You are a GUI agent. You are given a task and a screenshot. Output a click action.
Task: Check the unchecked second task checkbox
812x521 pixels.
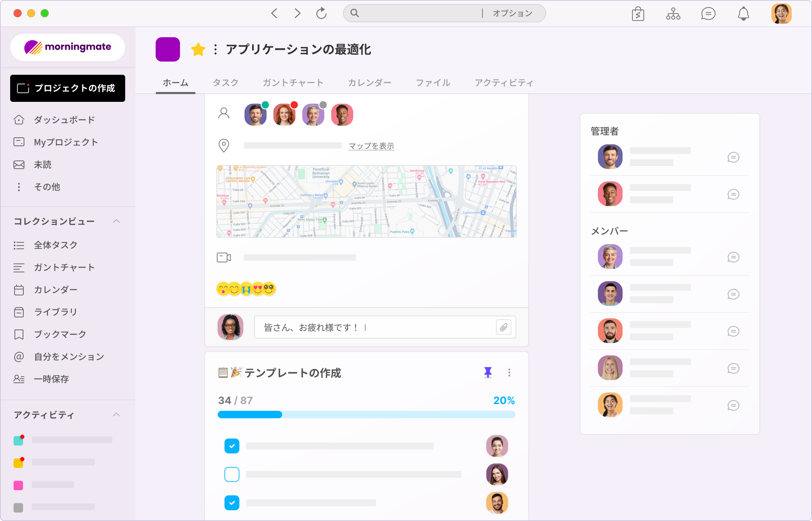point(232,474)
